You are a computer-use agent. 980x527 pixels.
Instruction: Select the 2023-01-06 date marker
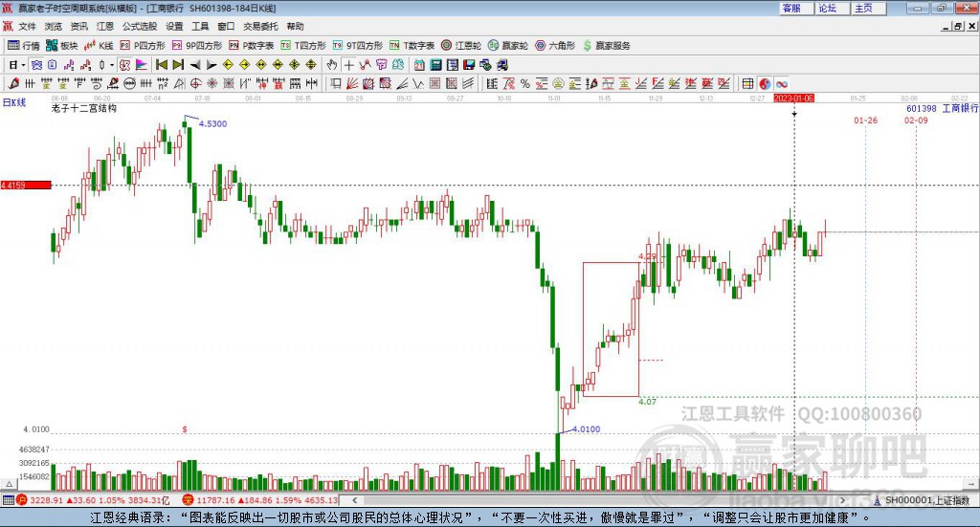[x=793, y=98]
